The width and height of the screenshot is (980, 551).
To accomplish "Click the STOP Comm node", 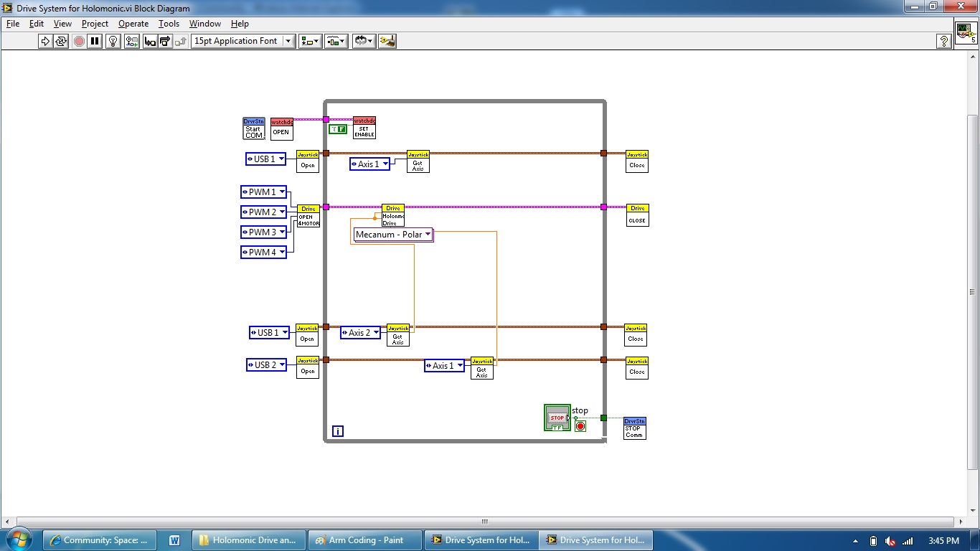I will click(x=634, y=428).
